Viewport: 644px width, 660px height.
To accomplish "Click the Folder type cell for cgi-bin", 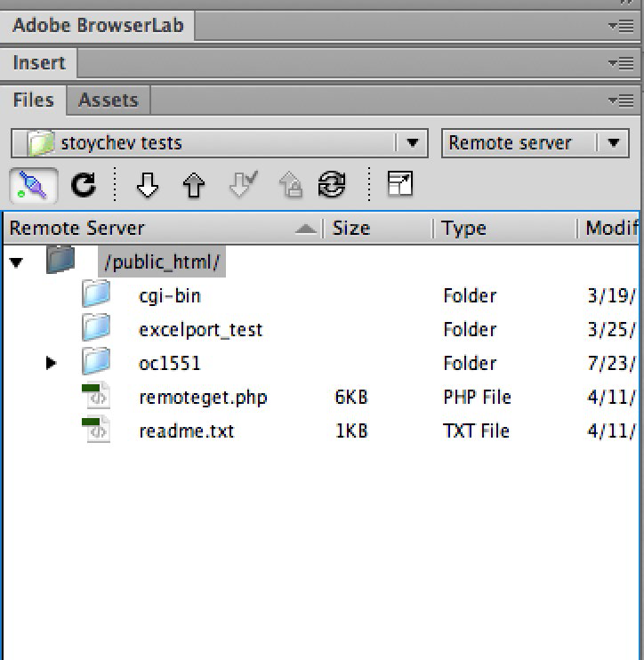I will pos(471,296).
